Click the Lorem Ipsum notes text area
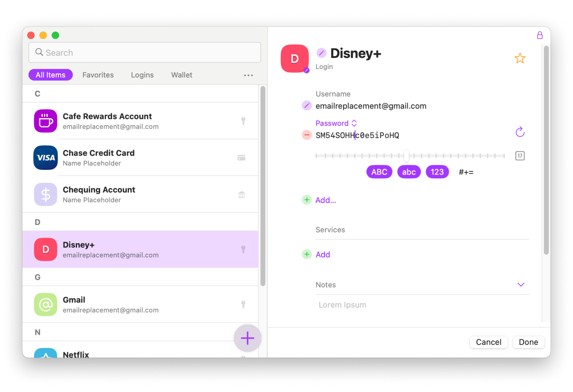Screen dimensions: 573x392 coord(422,305)
